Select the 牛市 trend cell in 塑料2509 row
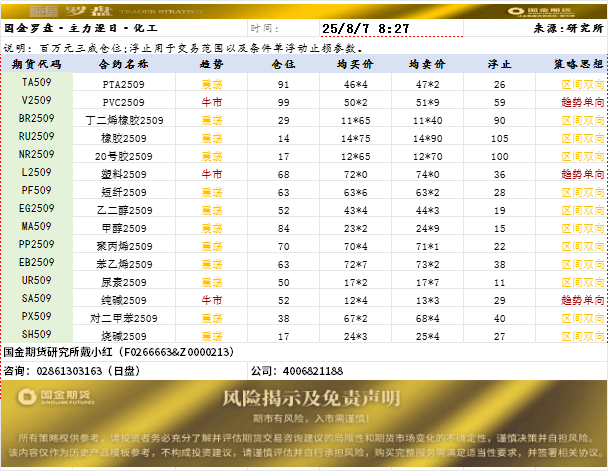Screen dimensions: 608x471 click(x=212, y=174)
